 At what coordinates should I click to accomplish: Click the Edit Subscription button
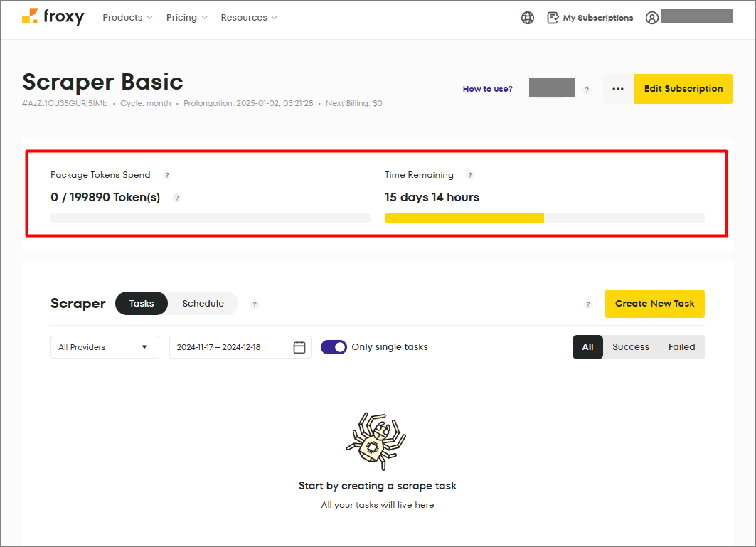(683, 89)
